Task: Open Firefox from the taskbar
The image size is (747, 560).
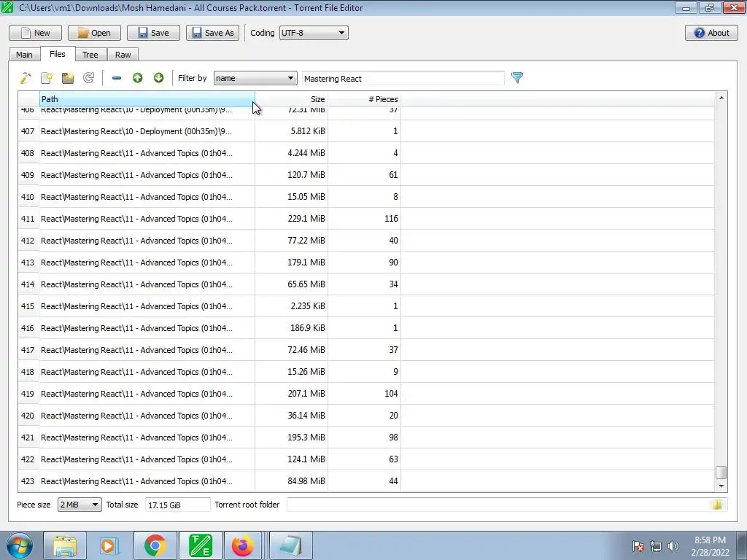Action: click(243, 545)
